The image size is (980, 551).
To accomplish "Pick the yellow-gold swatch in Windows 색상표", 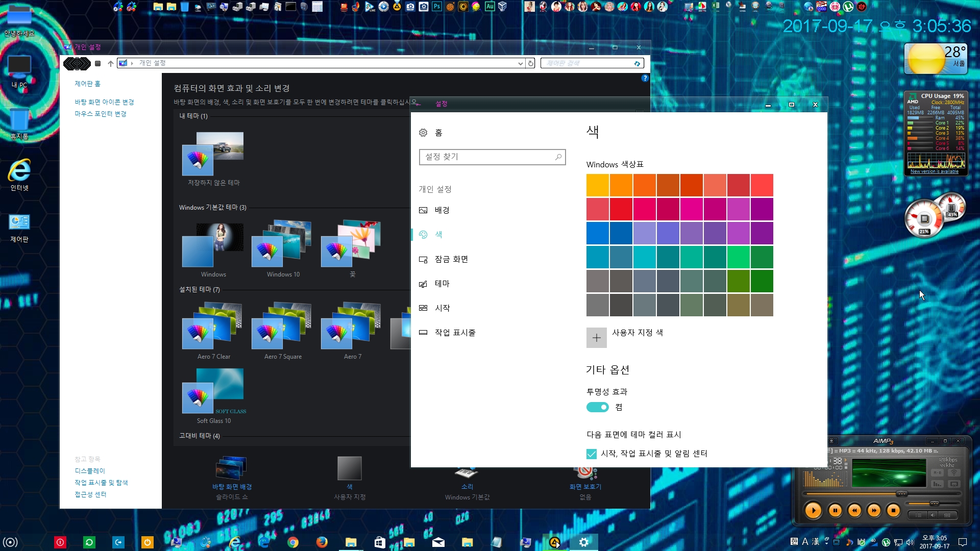I will coord(598,185).
